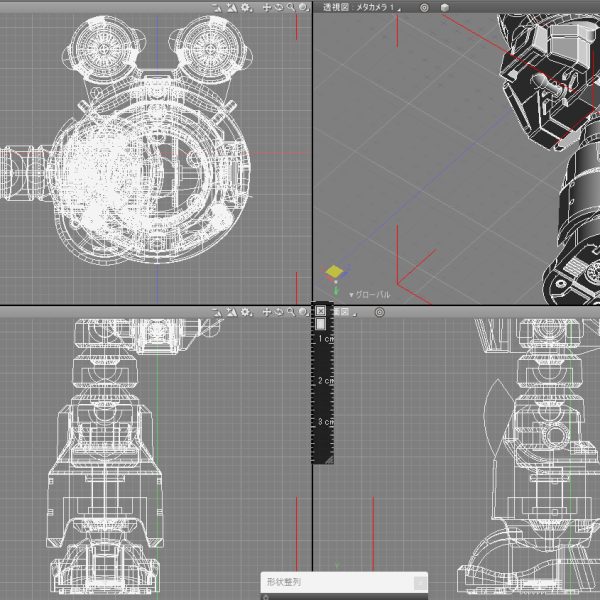Select the pan tool in the top-view viewport
Screen dimensions: 600x600
point(266,7)
